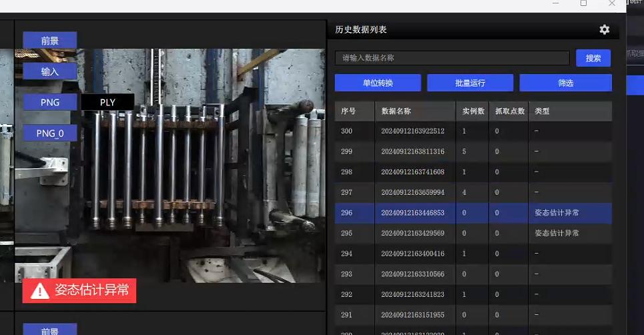Select row 20240912163429569
Screen dimensions: 644x335
(473, 233)
